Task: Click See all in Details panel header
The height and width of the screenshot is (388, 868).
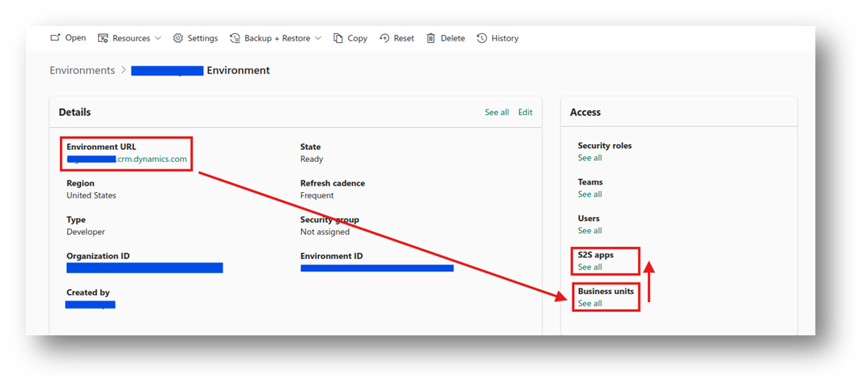Action: click(496, 113)
